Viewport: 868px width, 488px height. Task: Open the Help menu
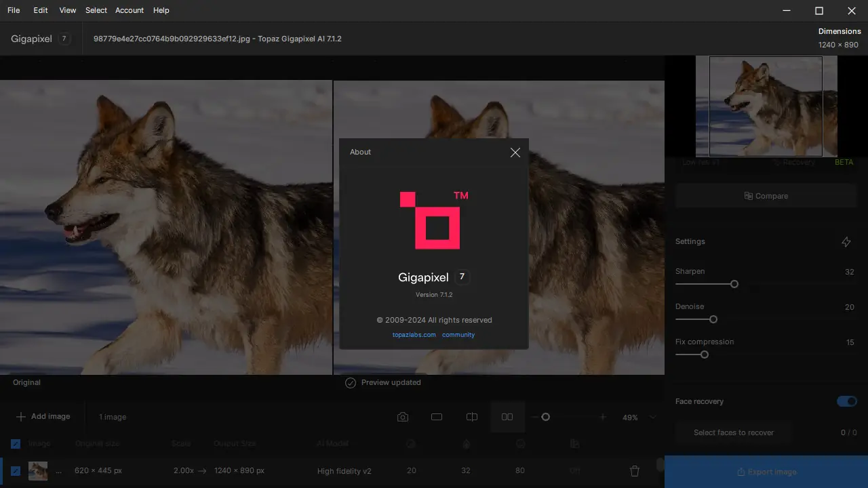click(161, 10)
